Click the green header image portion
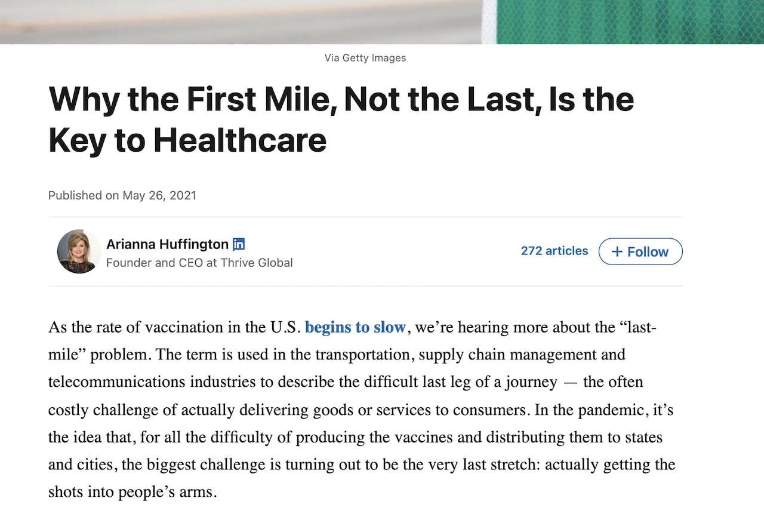This screenshot has width=764, height=532. [630, 21]
